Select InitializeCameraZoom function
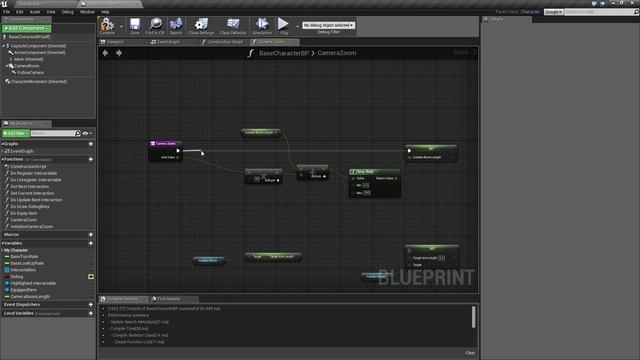 tap(31, 227)
